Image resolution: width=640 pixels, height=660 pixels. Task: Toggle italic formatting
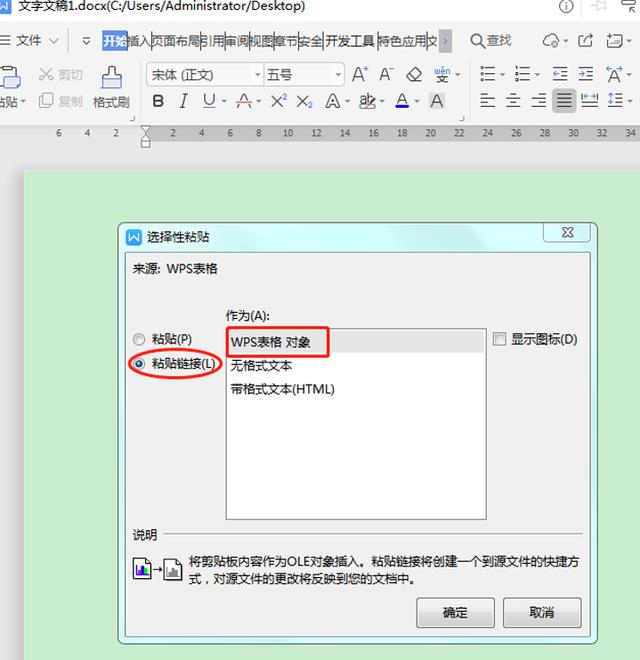coord(183,101)
